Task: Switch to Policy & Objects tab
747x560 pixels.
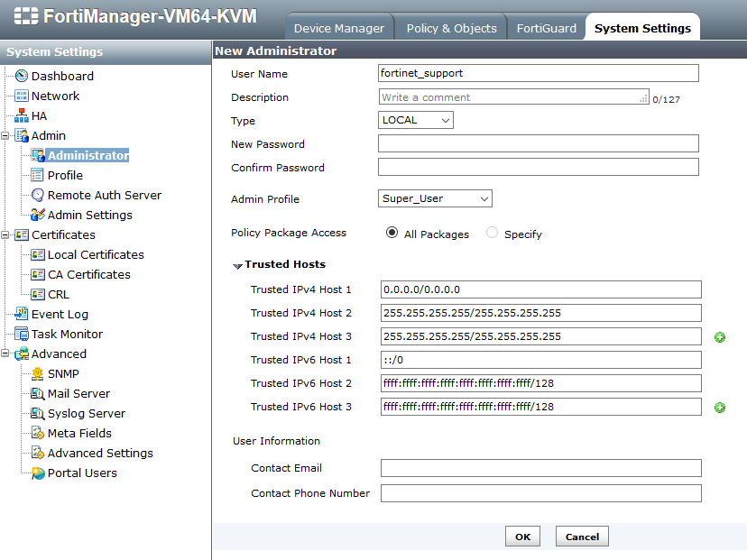Action: point(451,28)
